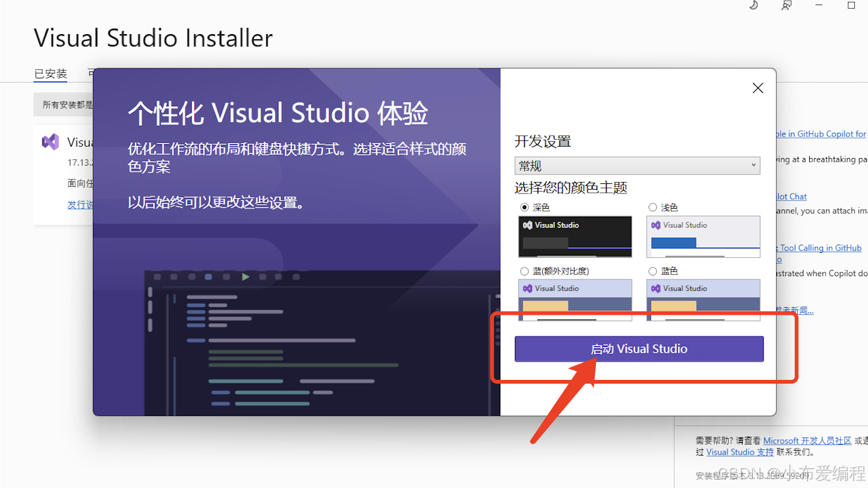Click the 蓝色 blue theme preview thumbnail
The height and width of the screenshot is (488, 868).
pos(704,300)
